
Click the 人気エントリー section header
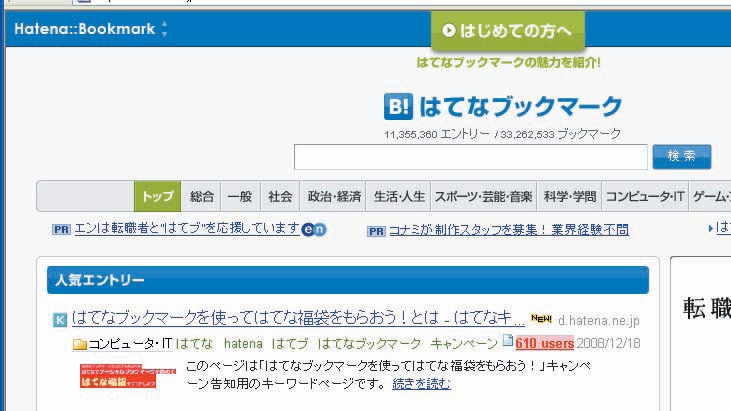tap(348, 280)
